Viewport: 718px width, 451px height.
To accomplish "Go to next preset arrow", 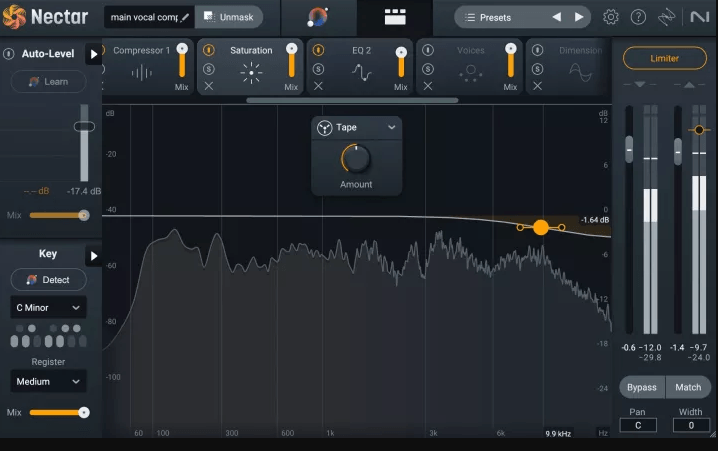I will point(579,17).
